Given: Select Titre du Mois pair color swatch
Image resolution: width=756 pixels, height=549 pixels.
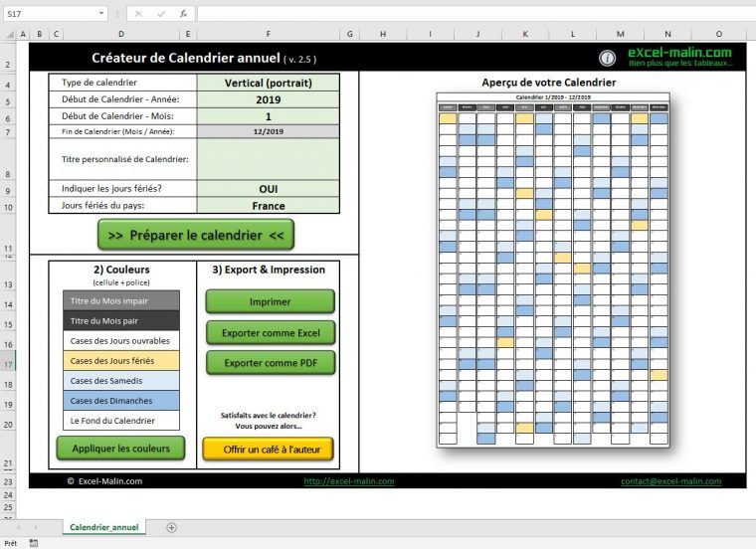Looking at the screenshot, I should pos(121,321).
